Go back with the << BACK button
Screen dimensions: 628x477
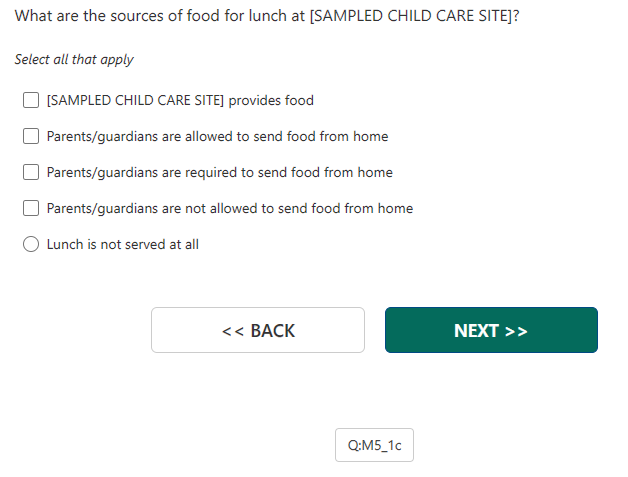tap(258, 330)
